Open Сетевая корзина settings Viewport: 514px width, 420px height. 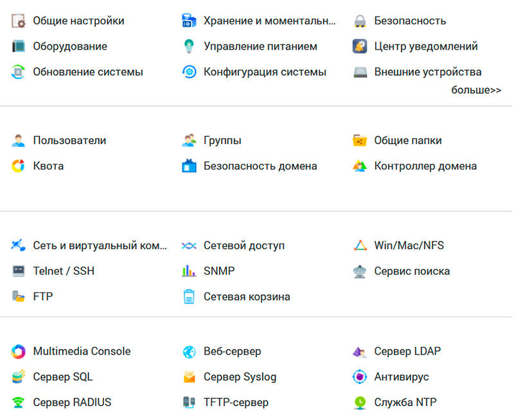[247, 297]
